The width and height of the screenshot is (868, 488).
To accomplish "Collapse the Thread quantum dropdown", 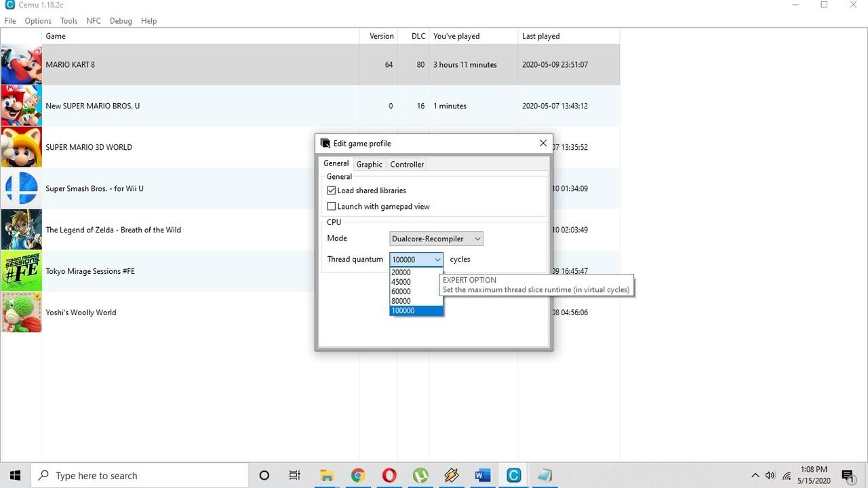I will 437,260.
